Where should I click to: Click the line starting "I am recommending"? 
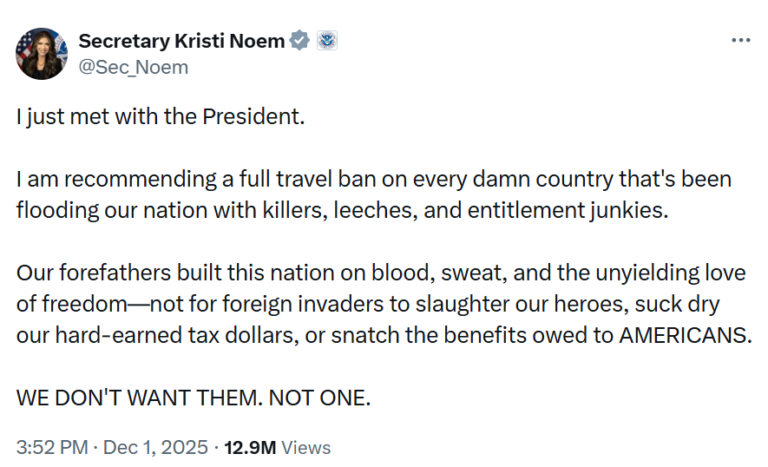373,180
